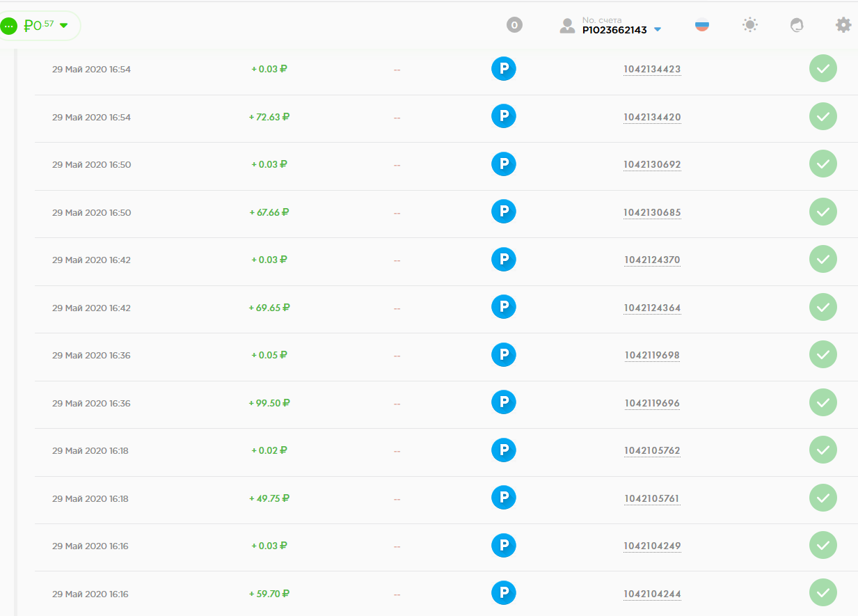Open transaction ID 1042104249
858x616 pixels.
click(x=652, y=546)
